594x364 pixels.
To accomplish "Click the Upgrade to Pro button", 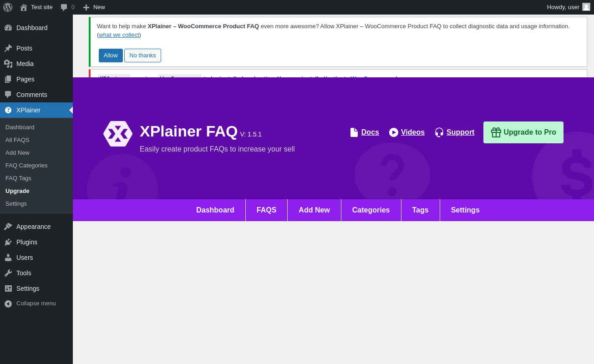I will tap(523, 132).
